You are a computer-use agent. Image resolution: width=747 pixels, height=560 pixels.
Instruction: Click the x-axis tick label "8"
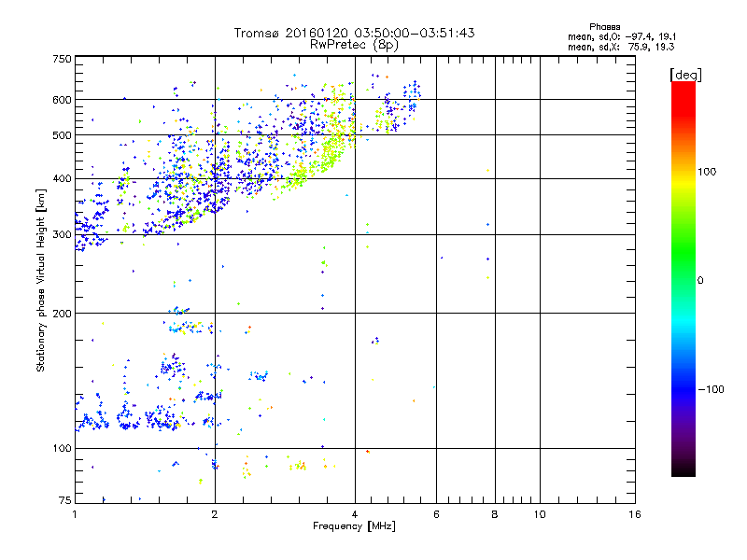pos(495,514)
